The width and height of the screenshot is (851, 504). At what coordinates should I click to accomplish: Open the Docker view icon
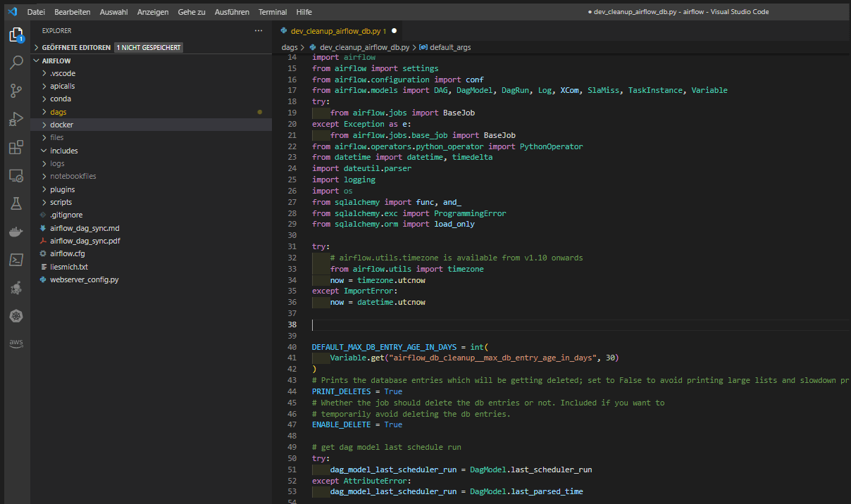point(15,232)
